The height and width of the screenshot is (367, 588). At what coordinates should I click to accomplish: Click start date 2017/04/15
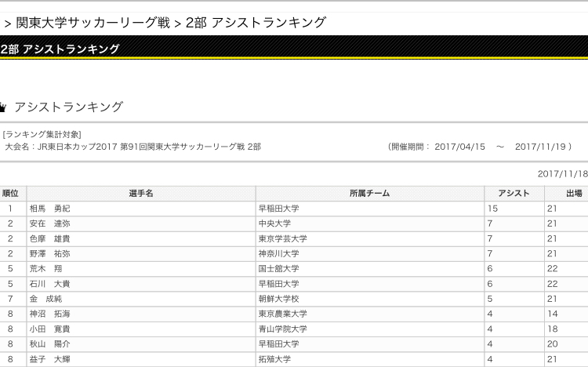coord(459,147)
